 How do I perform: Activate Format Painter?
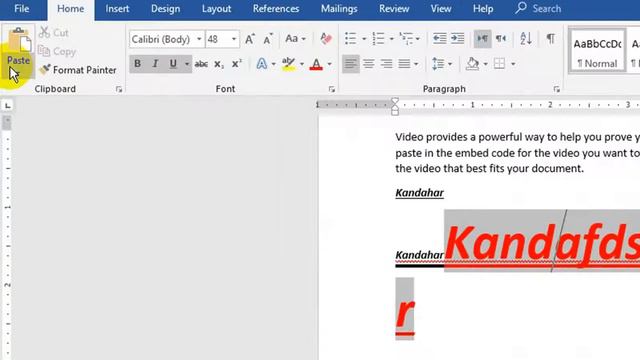[x=78, y=70]
